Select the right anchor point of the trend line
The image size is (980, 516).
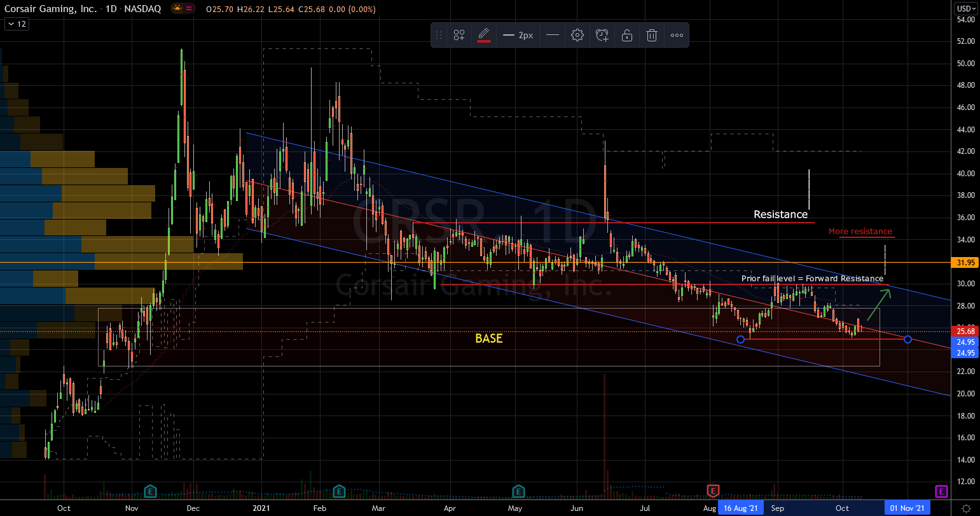908,339
